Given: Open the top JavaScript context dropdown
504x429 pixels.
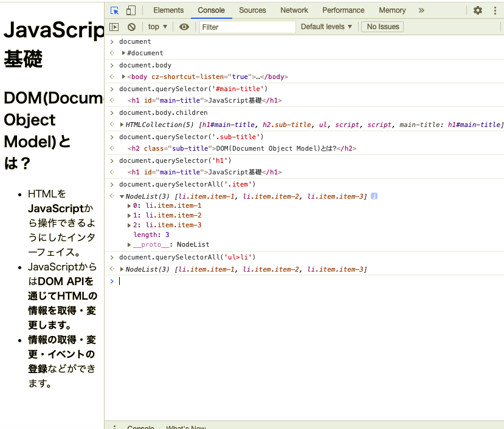Looking at the screenshot, I should (x=157, y=27).
